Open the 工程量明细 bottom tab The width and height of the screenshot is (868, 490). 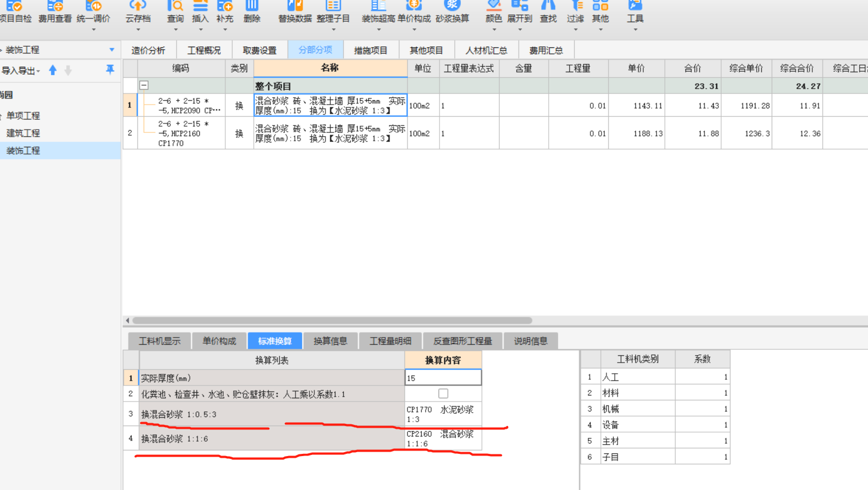click(391, 341)
